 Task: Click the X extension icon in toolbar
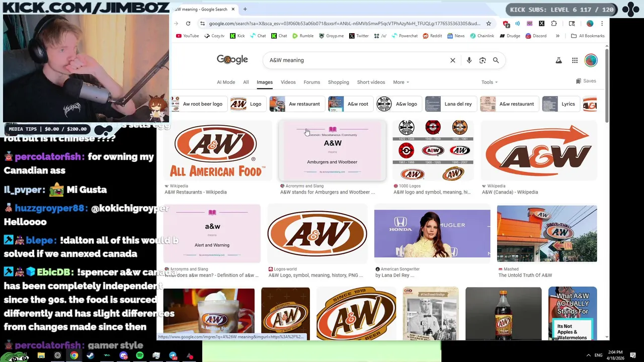[x=541, y=24]
